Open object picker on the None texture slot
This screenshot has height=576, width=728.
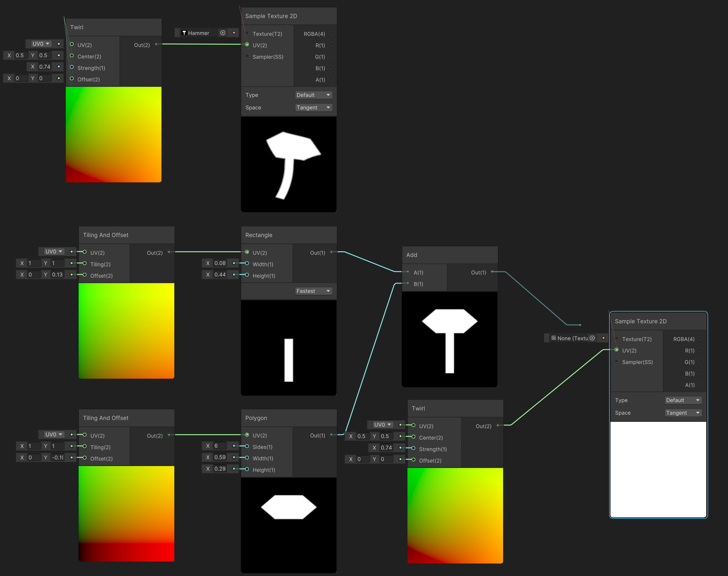point(592,338)
